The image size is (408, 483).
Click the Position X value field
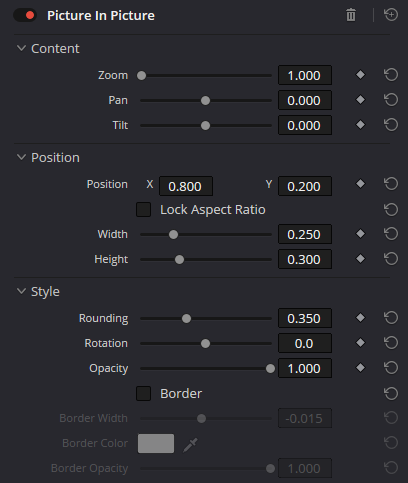[186, 186]
